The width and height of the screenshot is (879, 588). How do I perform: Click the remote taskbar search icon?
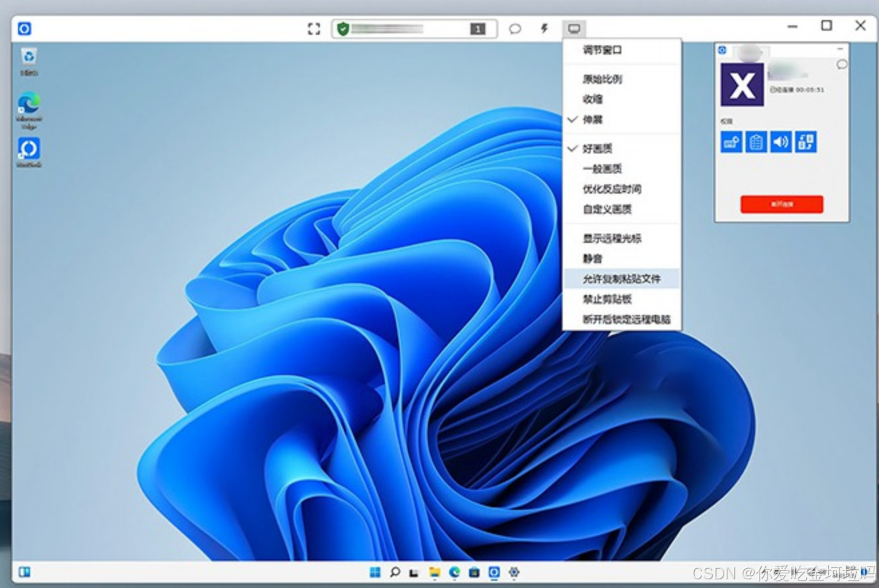[395, 572]
